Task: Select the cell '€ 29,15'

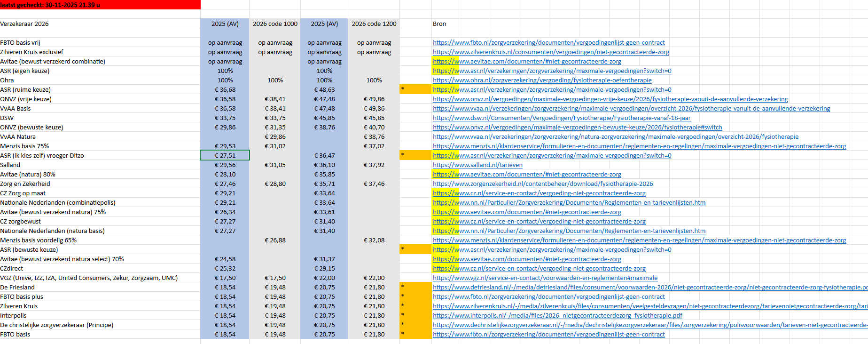Action: (324, 269)
